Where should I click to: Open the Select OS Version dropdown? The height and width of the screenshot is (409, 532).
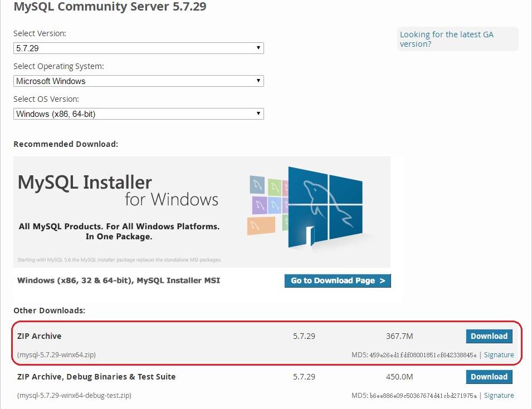coord(138,114)
